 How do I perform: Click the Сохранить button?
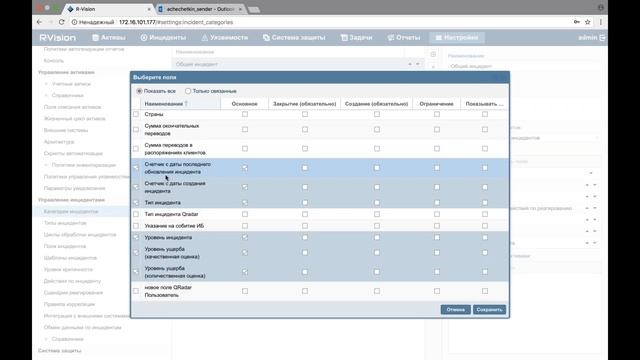click(489, 310)
